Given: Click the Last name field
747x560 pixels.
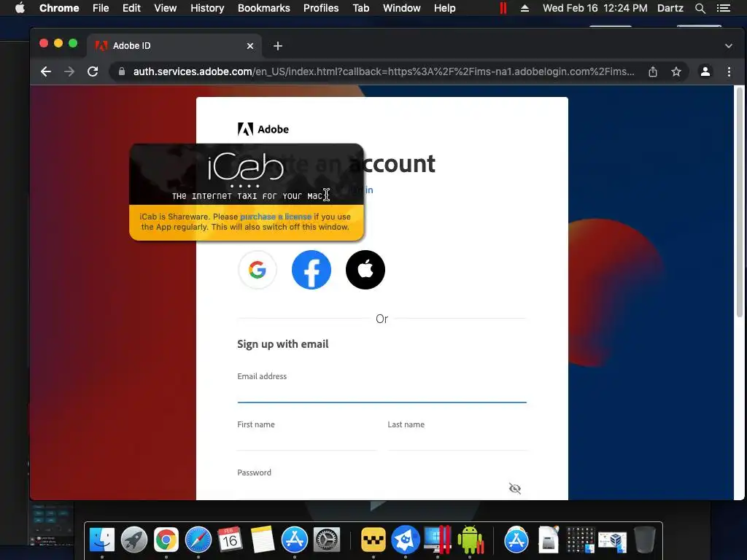Looking at the screenshot, I should (x=457, y=440).
